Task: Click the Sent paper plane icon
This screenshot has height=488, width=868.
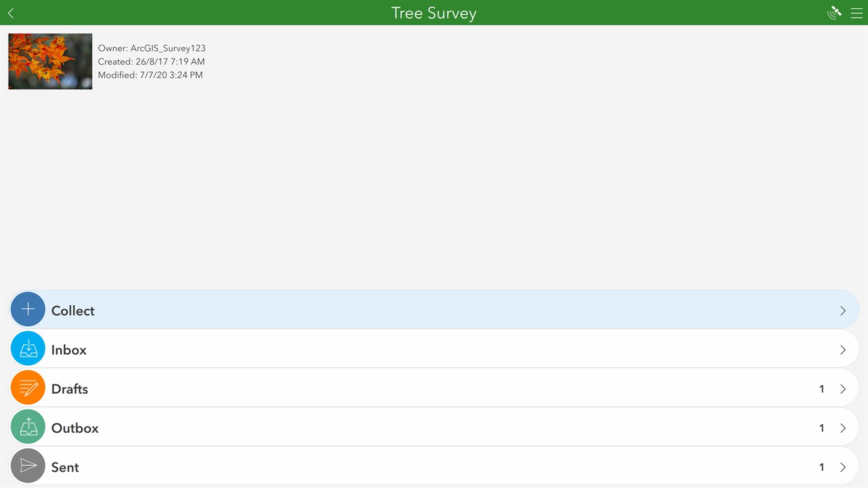Action: coord(27,466)
